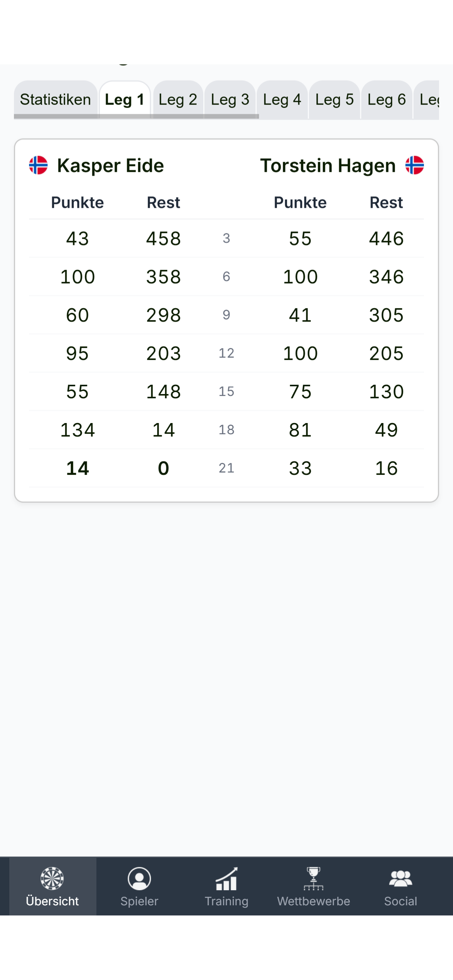Tap the Social people icon
Screen dimensions: 453x980
[x=401, y=878]
